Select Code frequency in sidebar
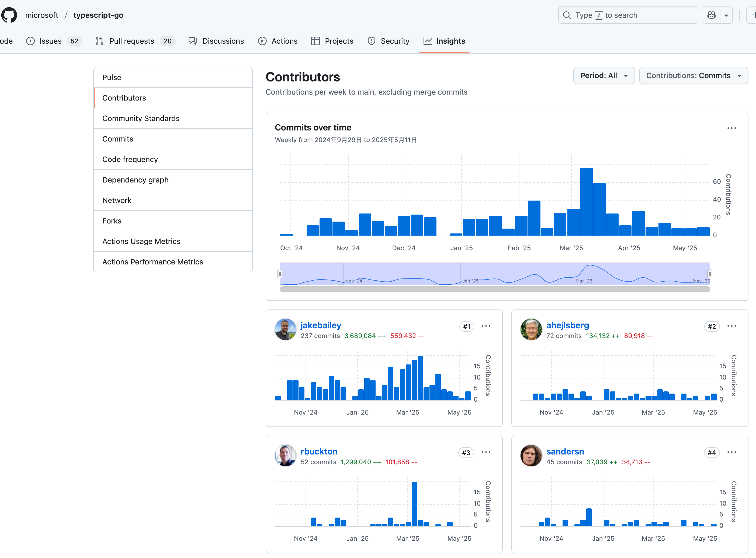The height and width of the screenshot is (558, 756). pyautogui.click(x=130, y=159)
